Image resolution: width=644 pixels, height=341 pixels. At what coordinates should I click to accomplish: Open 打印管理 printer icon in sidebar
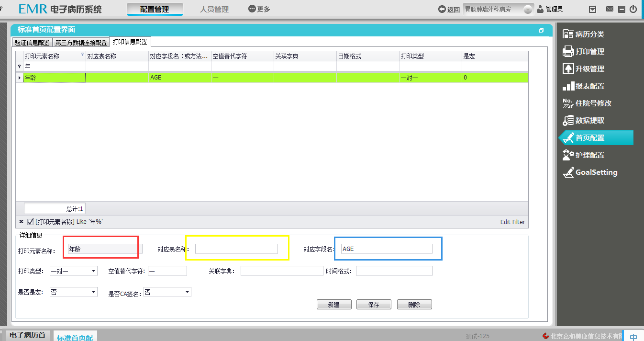point(568,51)
